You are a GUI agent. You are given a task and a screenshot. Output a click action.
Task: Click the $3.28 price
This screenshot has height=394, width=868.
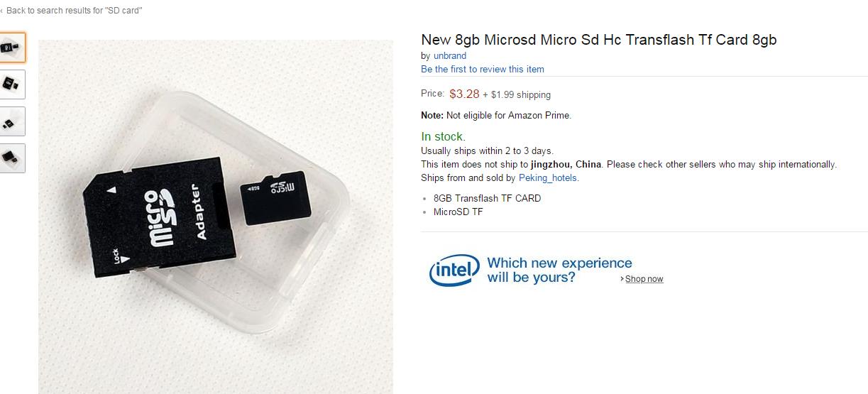click(464, 94)
